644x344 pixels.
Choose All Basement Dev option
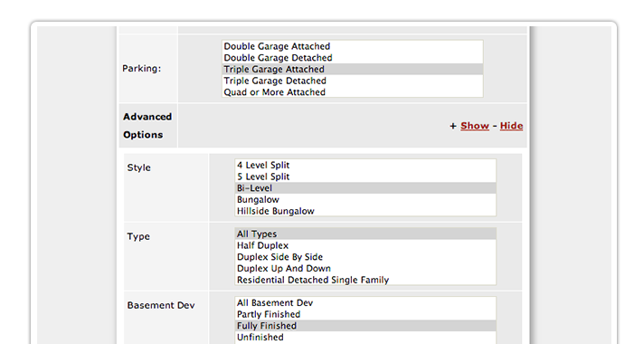[x=365, y=303]
